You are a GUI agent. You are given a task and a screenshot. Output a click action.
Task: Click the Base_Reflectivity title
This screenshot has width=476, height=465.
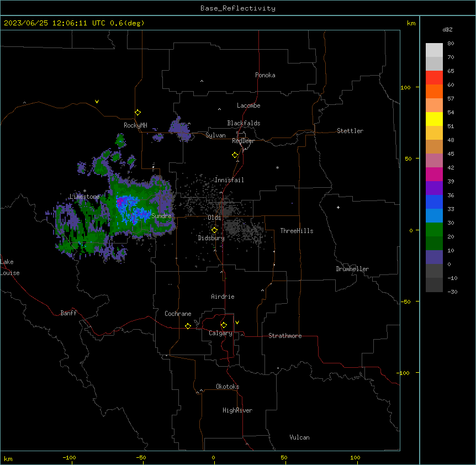pyautogui.click(x=238, y=8)
